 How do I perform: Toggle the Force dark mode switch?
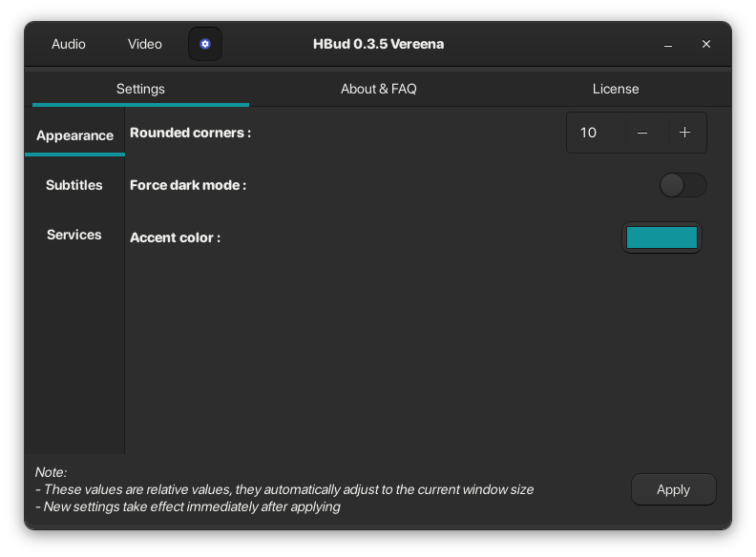coord(683,185)
